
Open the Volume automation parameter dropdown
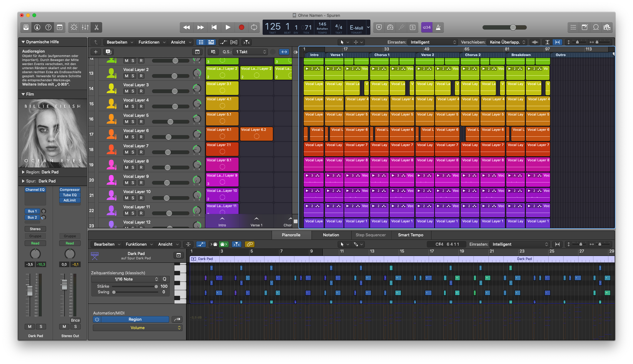click(x=137, y=328)
